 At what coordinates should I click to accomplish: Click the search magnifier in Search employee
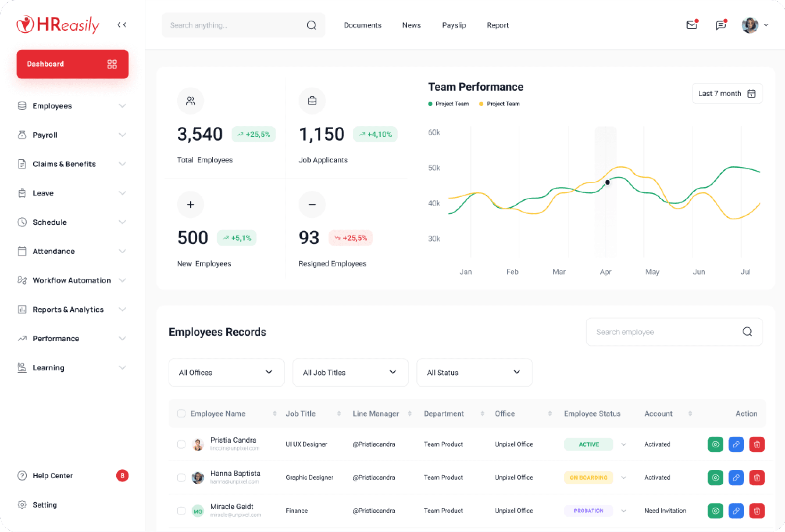pos(747,332)
